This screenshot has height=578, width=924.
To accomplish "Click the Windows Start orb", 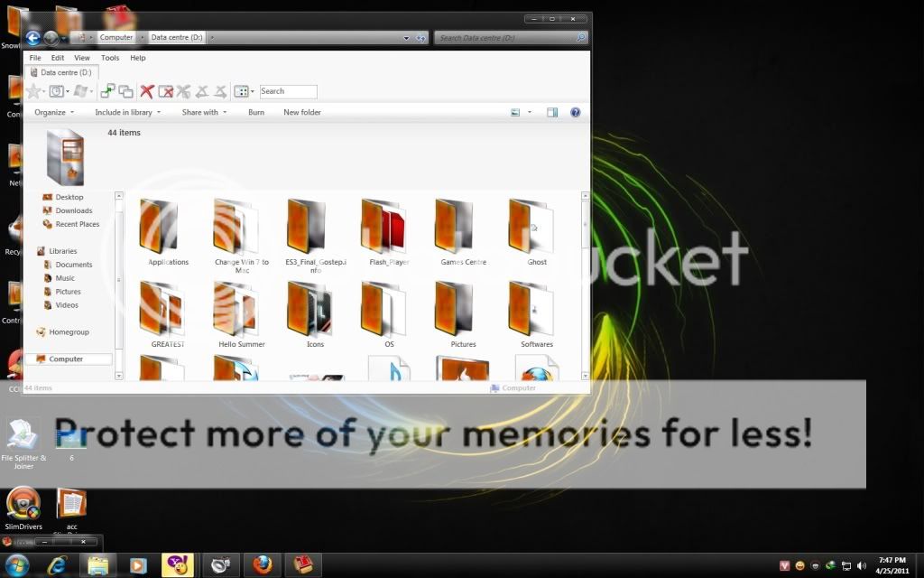I will [x=16, y=564].
